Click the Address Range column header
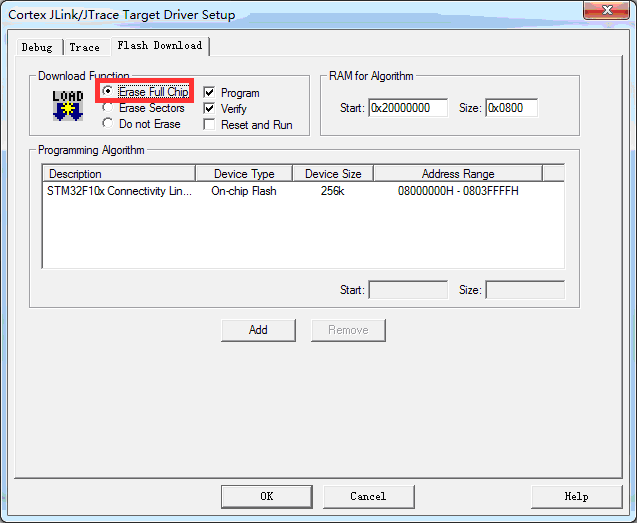This screenshot has height=523, width=637. (458, 174)
